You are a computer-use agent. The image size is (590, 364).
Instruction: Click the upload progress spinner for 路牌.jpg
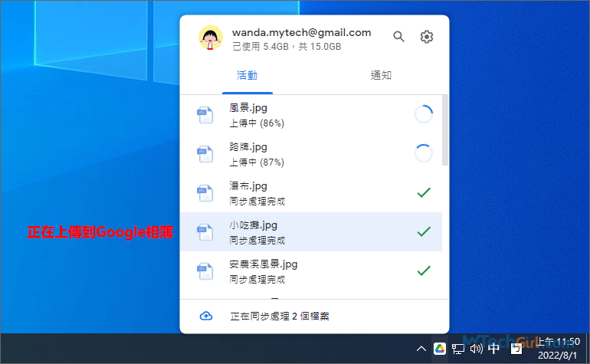pyautogui.click(x=423, y=153)
